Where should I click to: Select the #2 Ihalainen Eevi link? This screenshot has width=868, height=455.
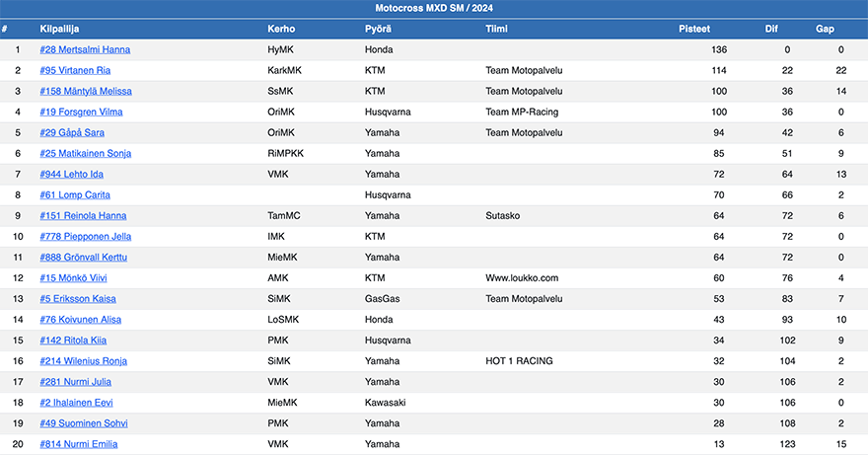click(76, 403)
